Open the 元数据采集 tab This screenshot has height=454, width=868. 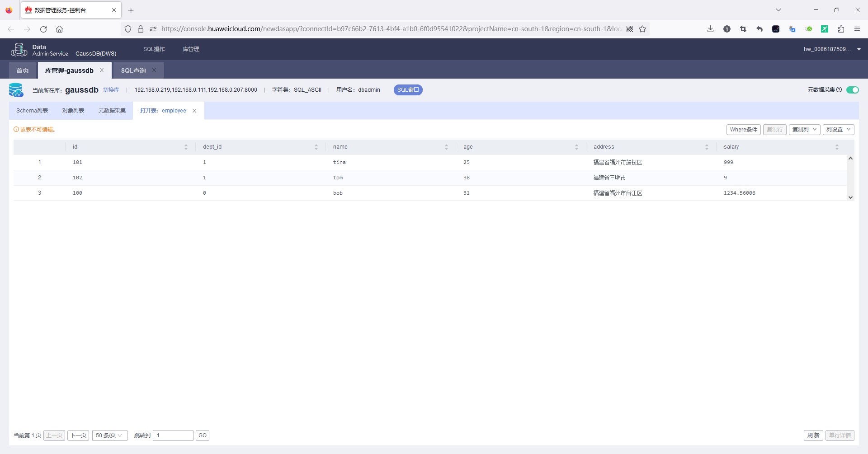coord(112,111)
